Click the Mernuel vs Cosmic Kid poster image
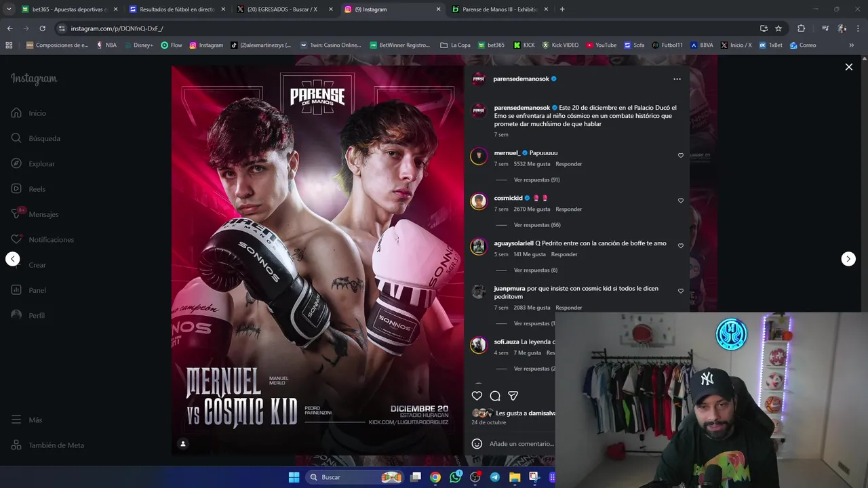Viewport: 868px width, 488px height. [x=317, y=260]
